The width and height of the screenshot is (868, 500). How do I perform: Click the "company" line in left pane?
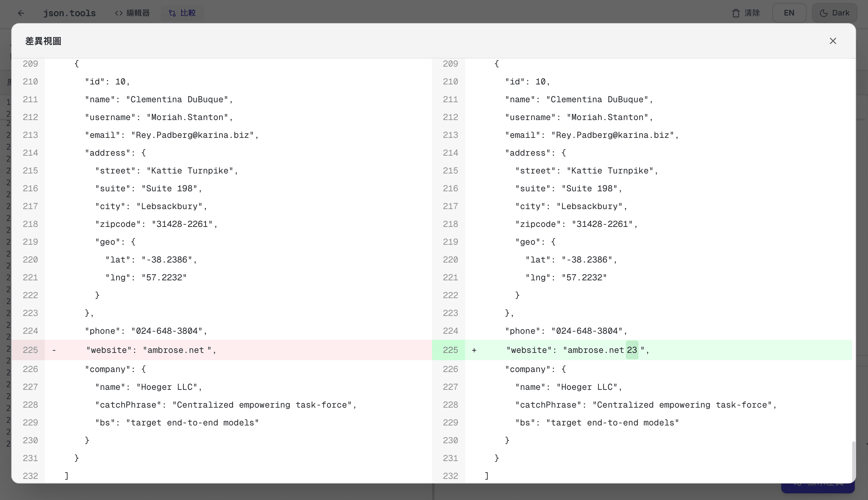(x=116, y=369)
